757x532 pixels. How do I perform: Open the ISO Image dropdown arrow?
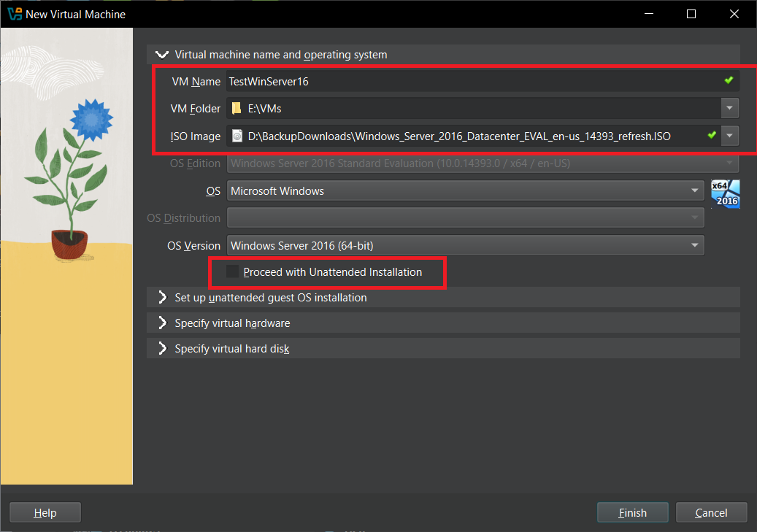pyautogui.click(x=730, y=136)
